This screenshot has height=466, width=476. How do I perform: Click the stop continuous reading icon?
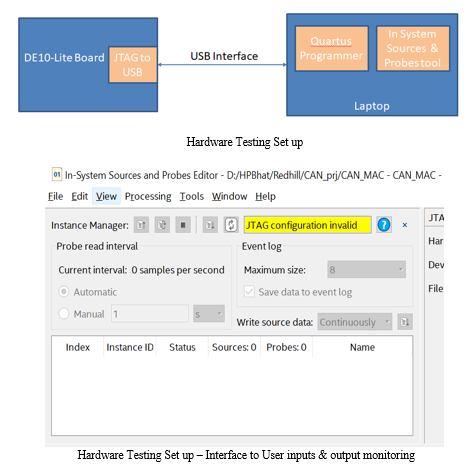click(183, 225)
